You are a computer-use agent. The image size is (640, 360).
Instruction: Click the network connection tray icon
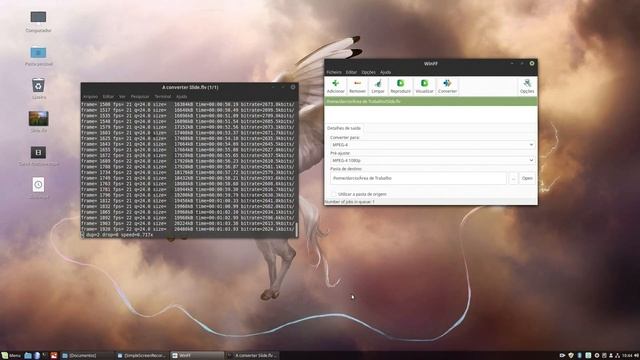pos(618,356)
